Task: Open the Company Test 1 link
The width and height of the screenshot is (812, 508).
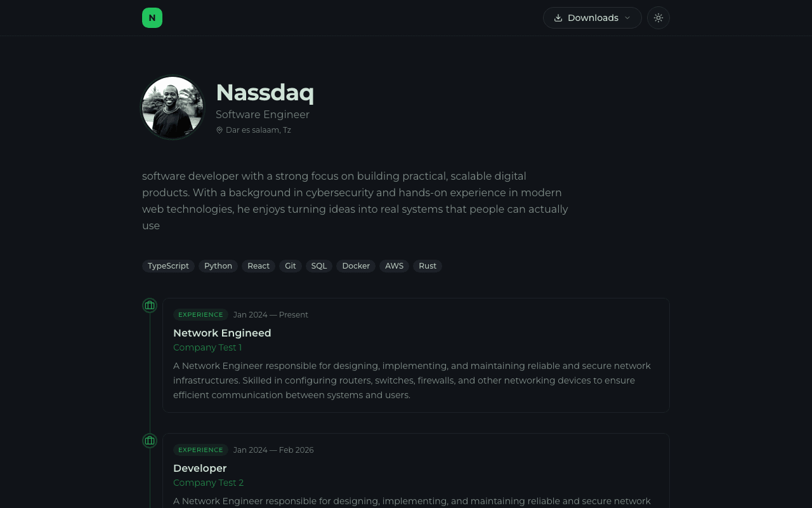Action: click(x=207, y=347)
